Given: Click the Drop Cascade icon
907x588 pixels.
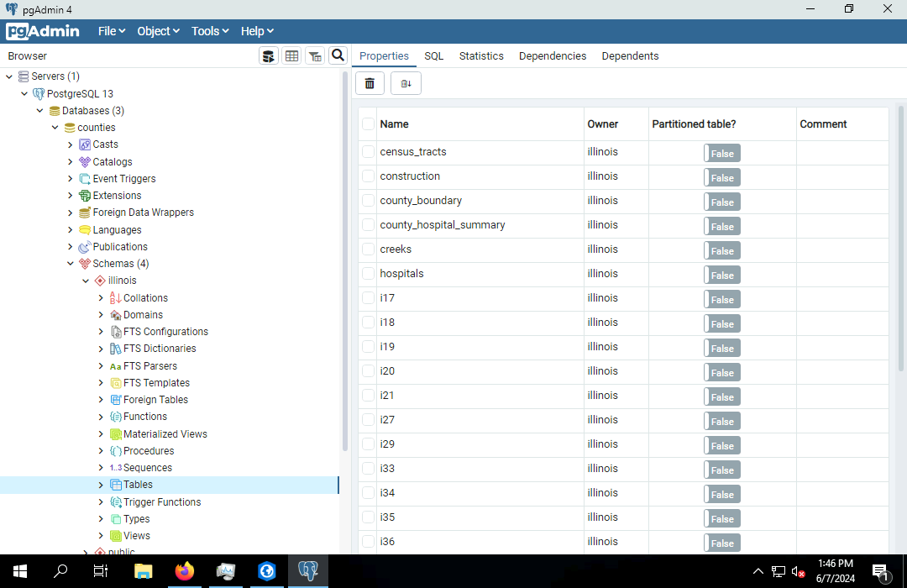Looking at the screenshot, I should click(406, 83).
